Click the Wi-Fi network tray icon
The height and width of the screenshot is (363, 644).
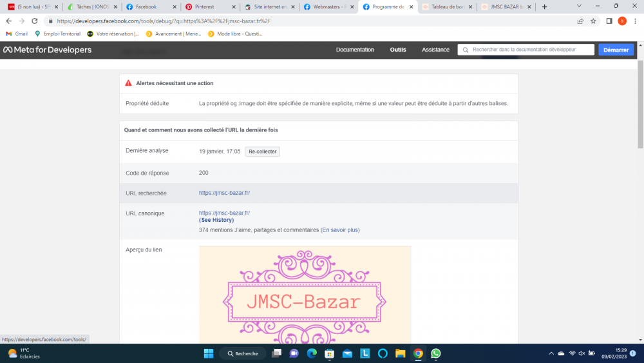(x=572, y=353)
